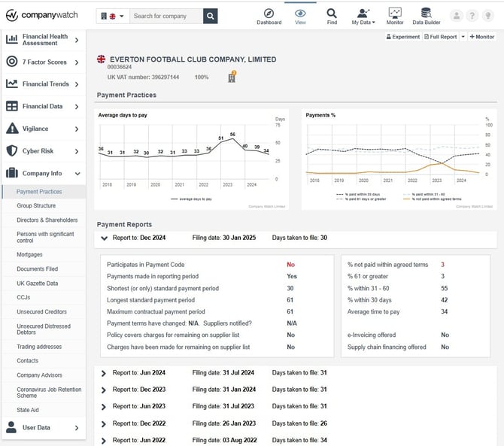The image size is (504, 446).
Task: Expand the Financial Health Assessment chevron
Action: 77,40
